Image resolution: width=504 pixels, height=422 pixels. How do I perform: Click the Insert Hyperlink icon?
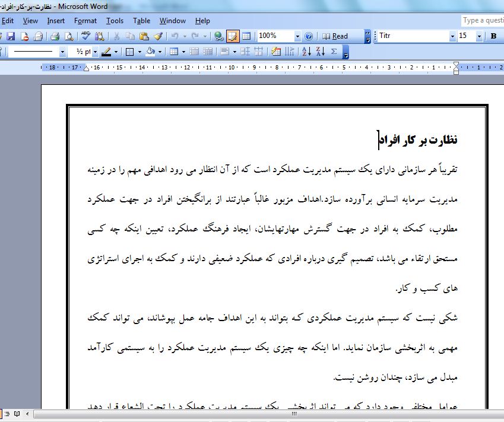point(218,36)
